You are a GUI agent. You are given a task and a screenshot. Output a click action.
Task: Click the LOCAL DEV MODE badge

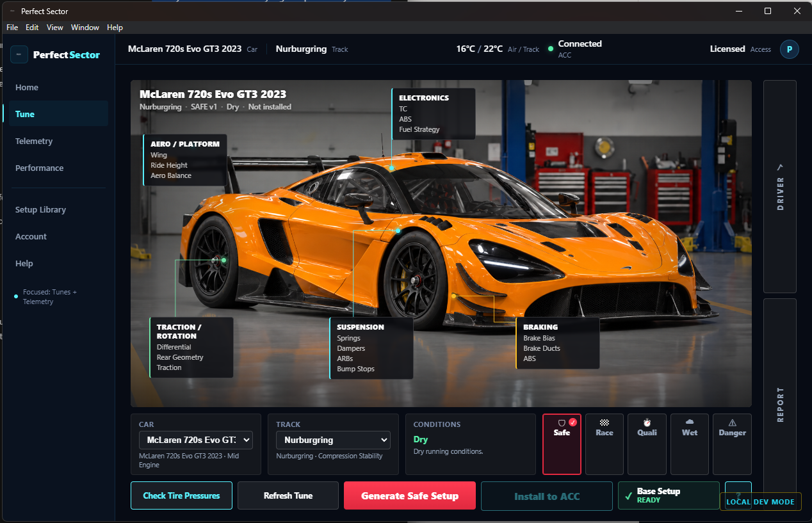760,501
